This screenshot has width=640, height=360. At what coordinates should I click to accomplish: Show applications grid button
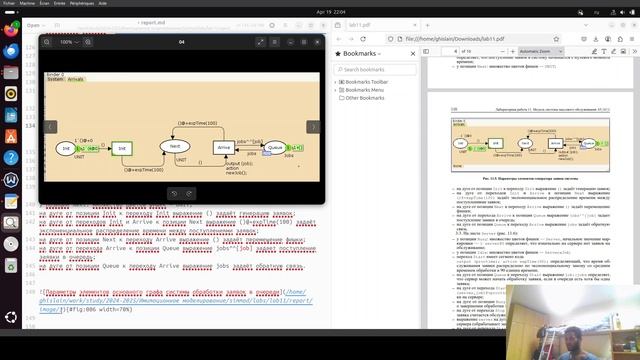click(11, 317)
